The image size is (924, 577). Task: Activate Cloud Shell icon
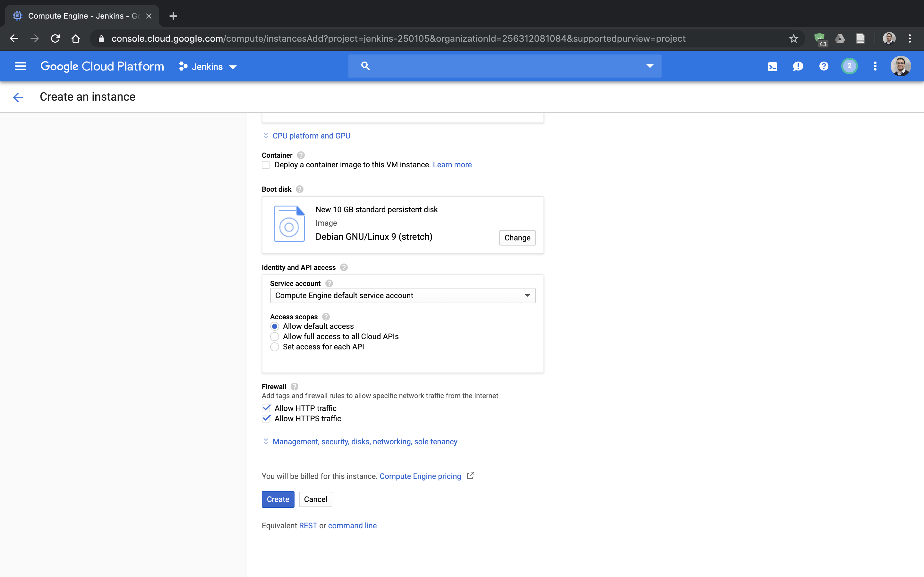pos(772,67)
